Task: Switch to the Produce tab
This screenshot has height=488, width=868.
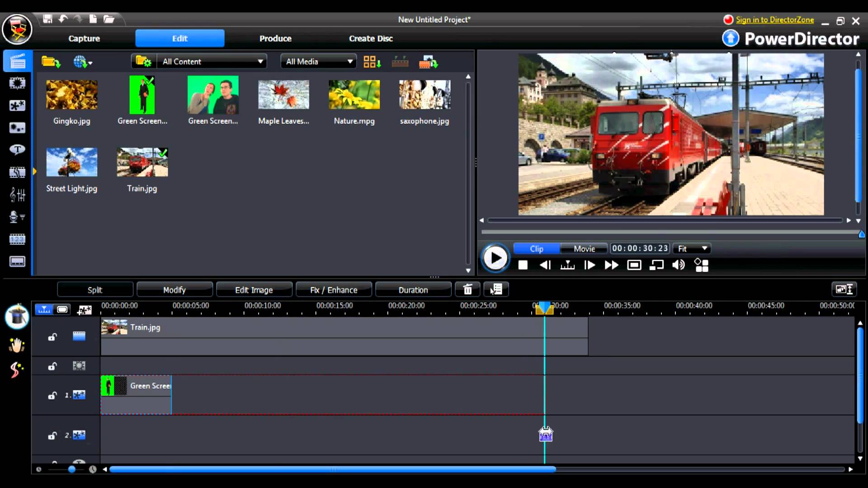Action: [275, 38]
